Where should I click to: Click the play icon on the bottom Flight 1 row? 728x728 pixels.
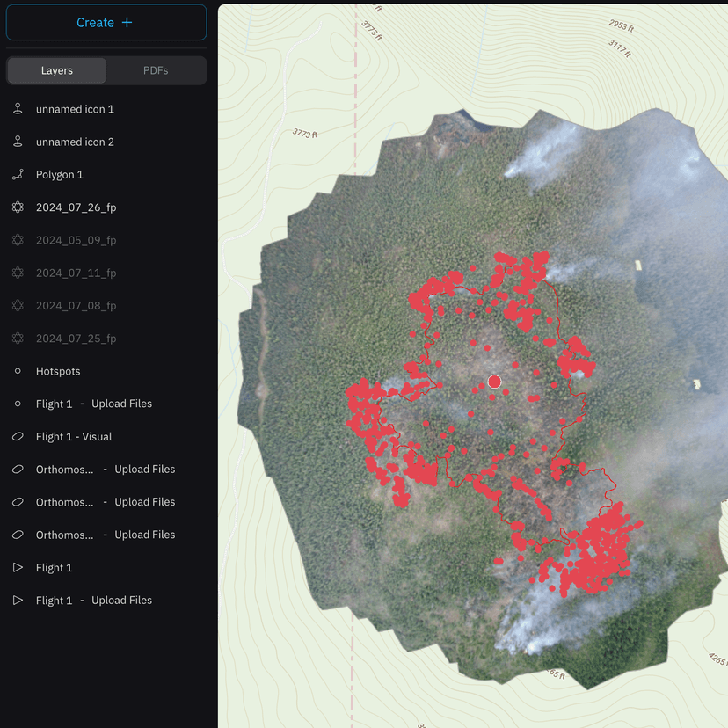[x=18, y=601]
